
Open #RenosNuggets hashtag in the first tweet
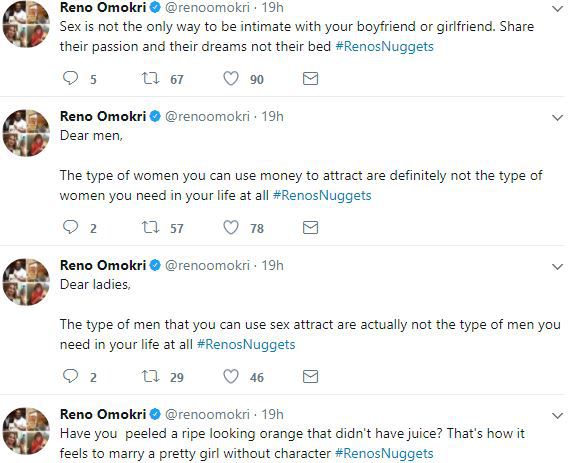pyautogui.click(x=385, y=47)
